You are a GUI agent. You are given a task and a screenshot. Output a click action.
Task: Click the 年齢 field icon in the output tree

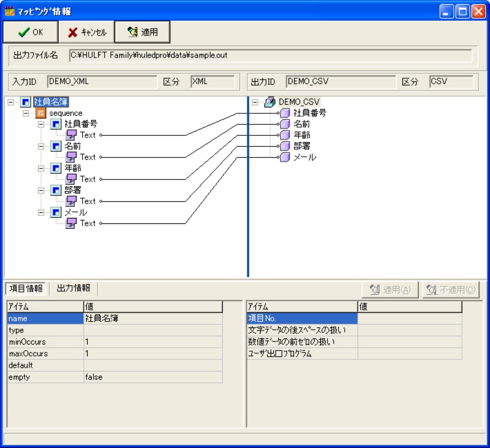(285, 135)
